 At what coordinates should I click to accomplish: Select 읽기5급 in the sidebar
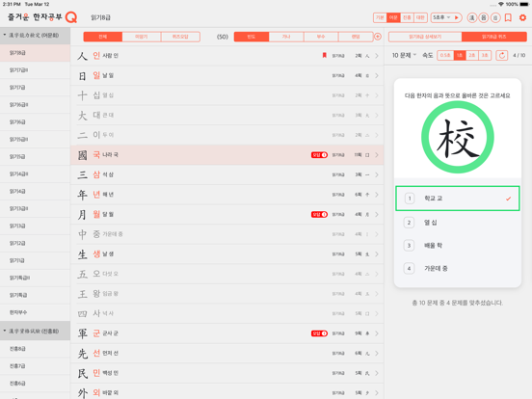(35, 157)
